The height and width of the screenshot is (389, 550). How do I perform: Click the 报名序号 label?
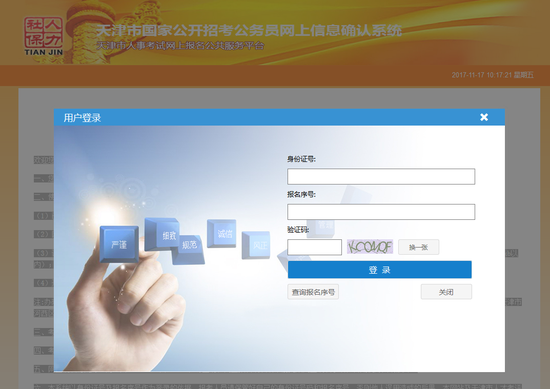point(301,194)
